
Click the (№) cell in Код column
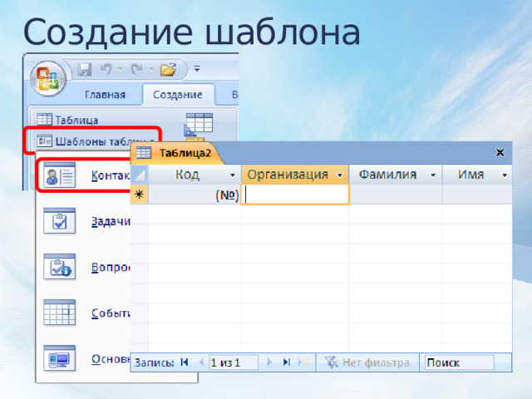(195, 195)
